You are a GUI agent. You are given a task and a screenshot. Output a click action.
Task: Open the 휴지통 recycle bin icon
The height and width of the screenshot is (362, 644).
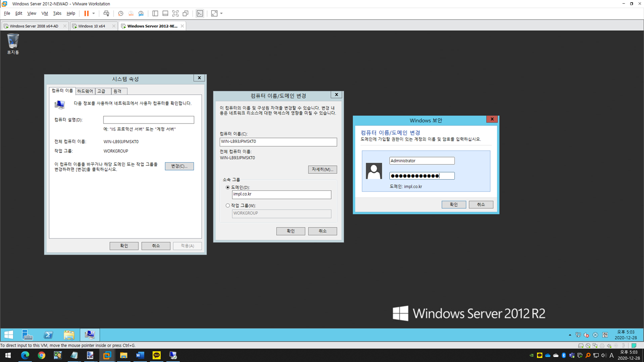pyautogui.click(x=13, y=44)
